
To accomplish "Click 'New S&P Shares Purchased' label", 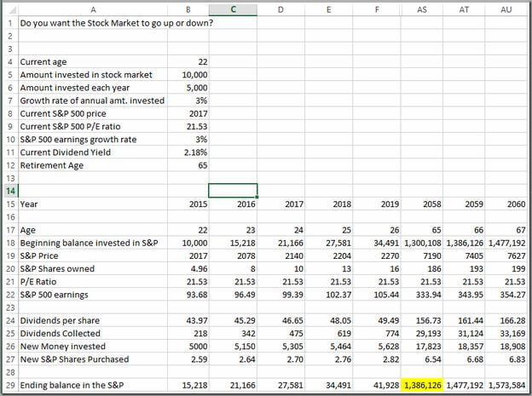I will pyautogui.click(x=74, y=359).
